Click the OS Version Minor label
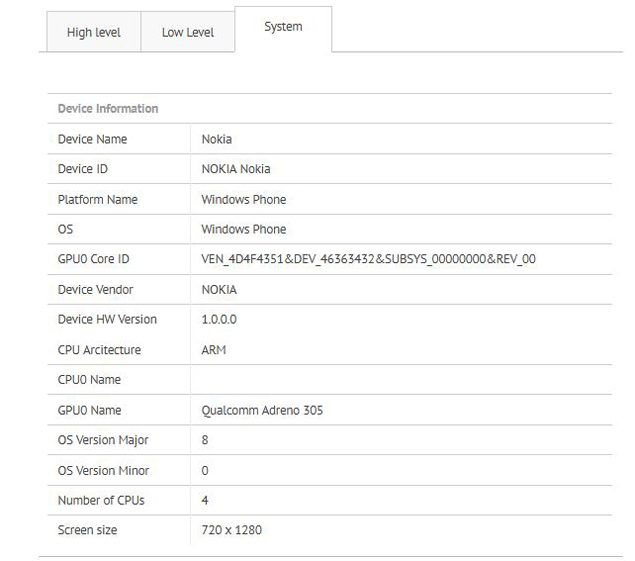Image resolution: width=635 pixels, height=561 pixels. (103, 471)
